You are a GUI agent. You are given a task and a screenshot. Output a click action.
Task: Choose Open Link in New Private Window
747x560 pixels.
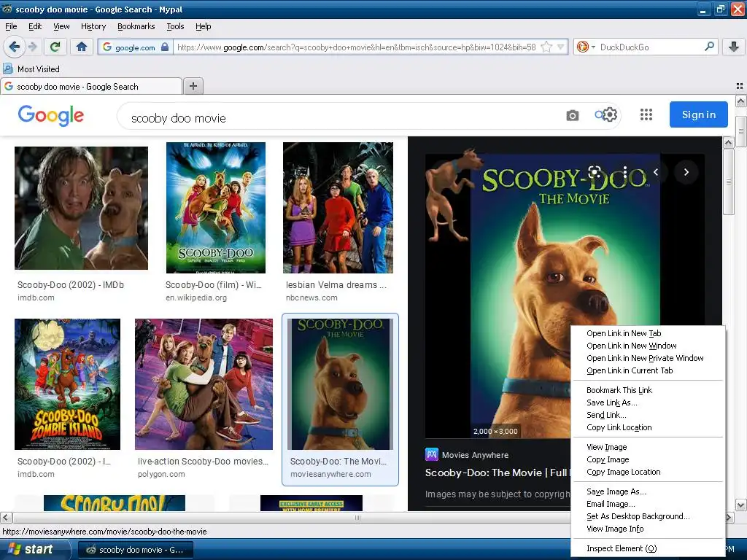click(x=645, y=358)
